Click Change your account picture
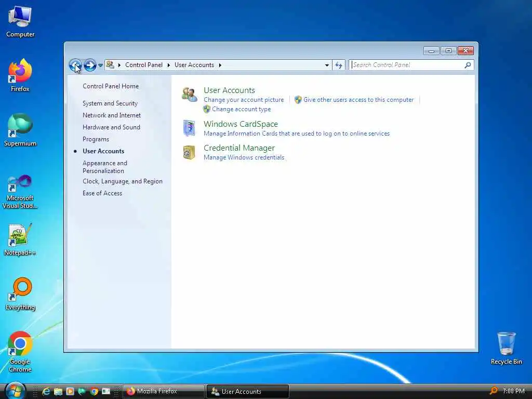532x399 pixels. tap(244, 100)
